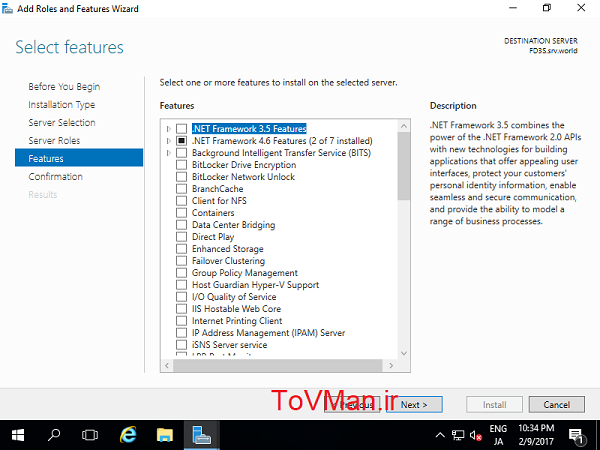The image size is (600, 450).
Task: Check the Containers checkbox
Action: (x=181, y=213)
